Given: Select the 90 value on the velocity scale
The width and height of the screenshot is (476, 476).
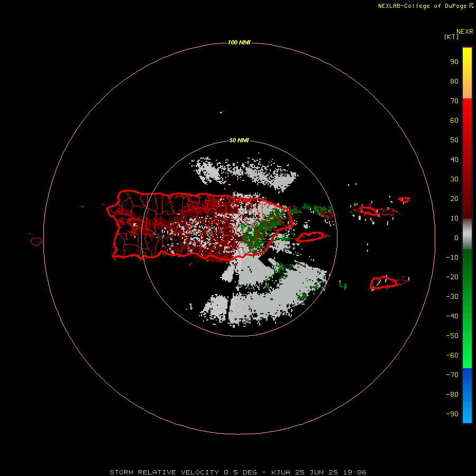Looking at the screenshot, I should coord(454,62).
